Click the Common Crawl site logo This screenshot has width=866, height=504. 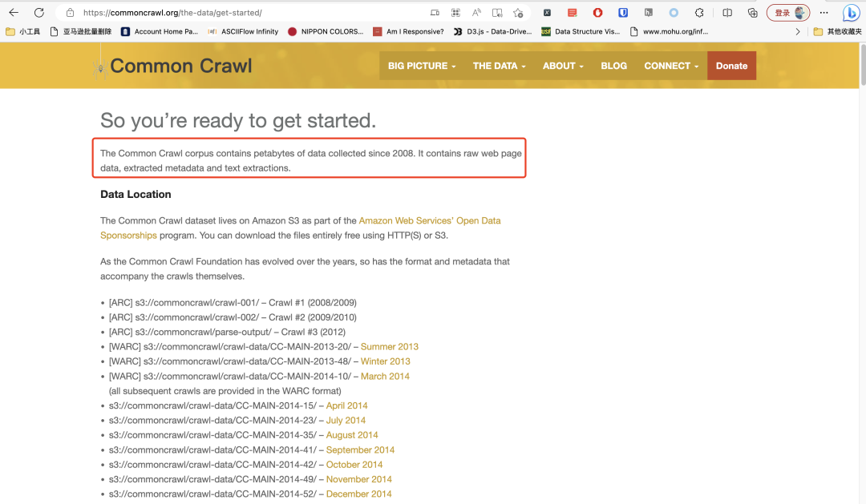172,66
